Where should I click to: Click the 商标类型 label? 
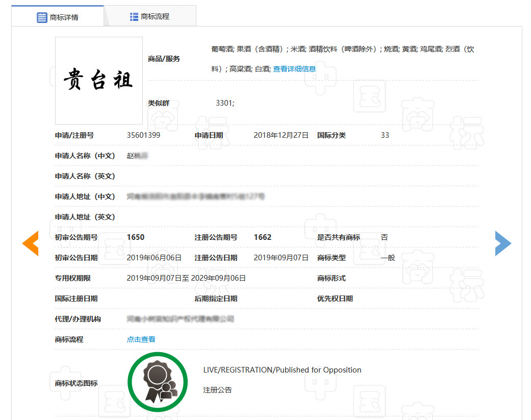coord(331,258)
